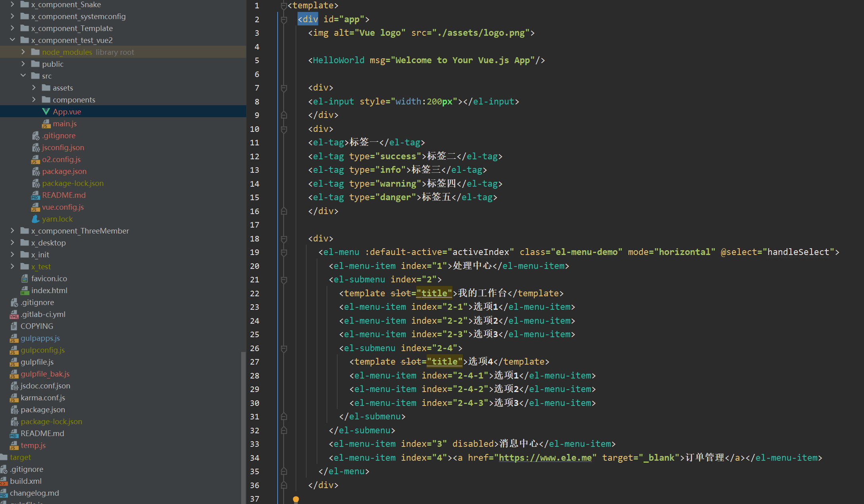Collapse the x_component_test_vue2 folder
The image size is (864, 504).
pos(12,40)
